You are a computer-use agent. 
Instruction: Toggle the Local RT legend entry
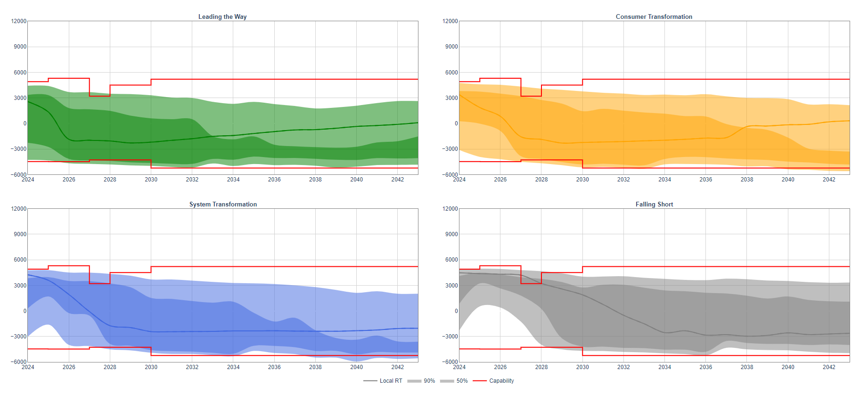[383, 381]
